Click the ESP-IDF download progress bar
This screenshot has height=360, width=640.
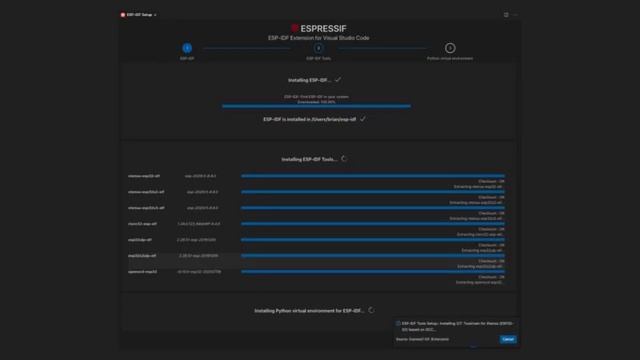(x=316, y=106)
